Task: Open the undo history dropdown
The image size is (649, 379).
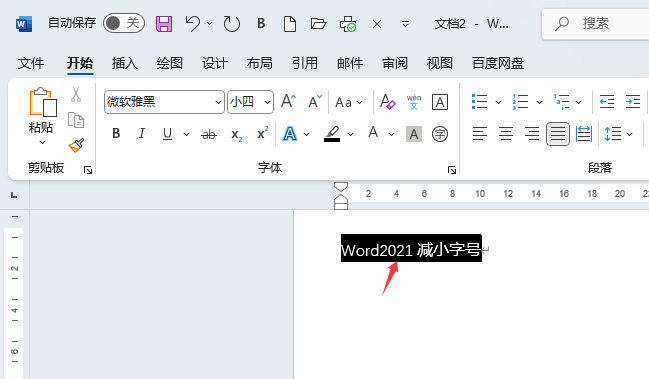Action: click(x=209, y=24)
